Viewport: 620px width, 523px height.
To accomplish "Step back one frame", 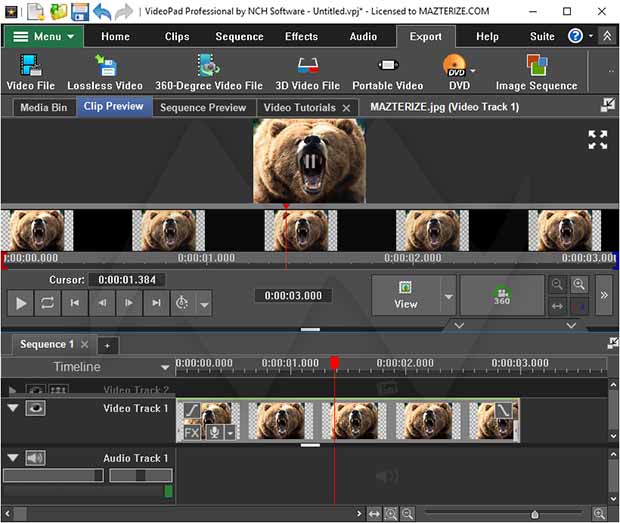I will tap(102, 303).
